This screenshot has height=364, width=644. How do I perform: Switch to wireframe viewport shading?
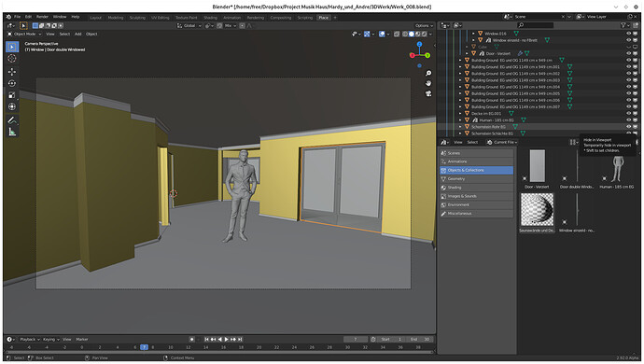click(x=405, y=35)
